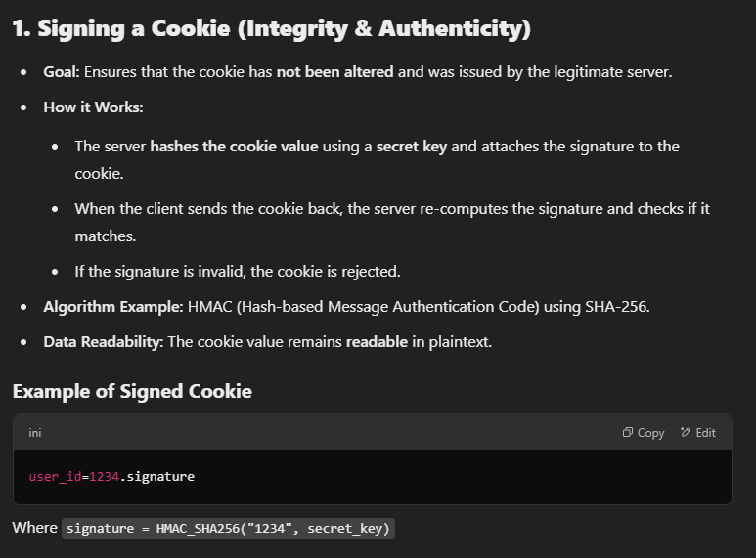The image size is (756, 558).
Task: Click the 'How it Works:' label
Action: [93, 107]
